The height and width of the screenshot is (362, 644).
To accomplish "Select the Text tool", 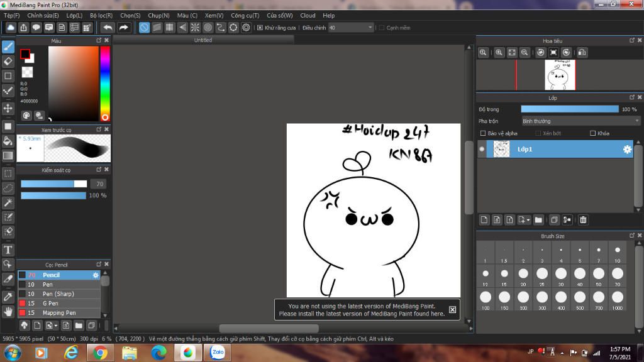I will point(8,250).
